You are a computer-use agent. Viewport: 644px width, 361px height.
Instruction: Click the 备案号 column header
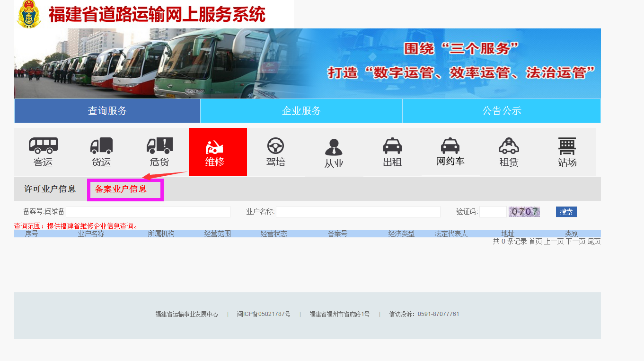click(338, 234)
